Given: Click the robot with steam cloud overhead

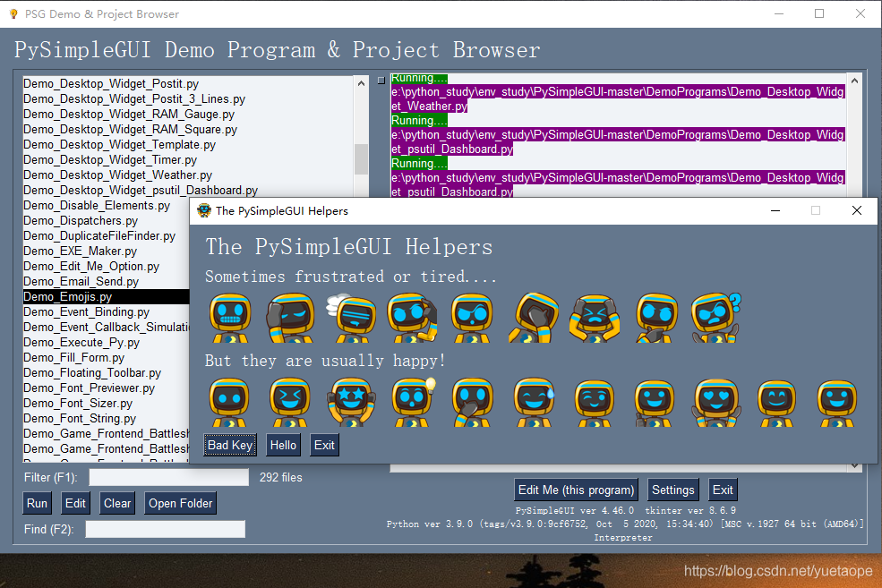Looking at the screenshot, I should pyautogui.click(x=352, y=318).
